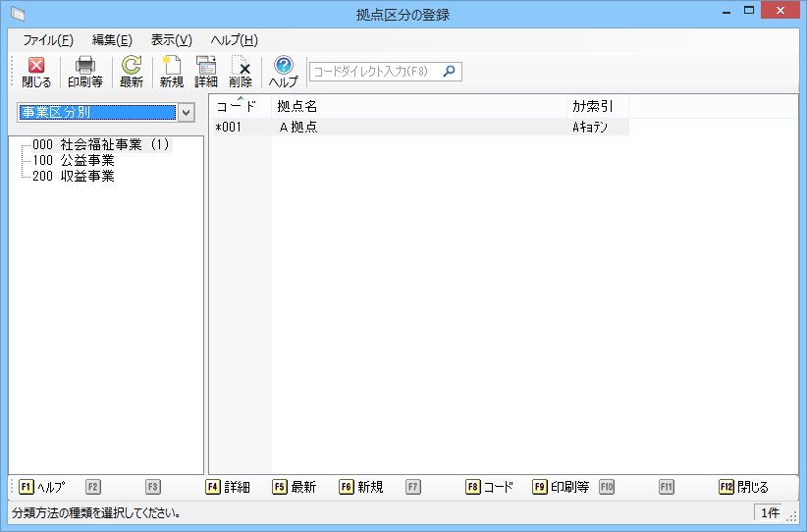Sort by 拠点名 column header

click(x=418, y=106)
